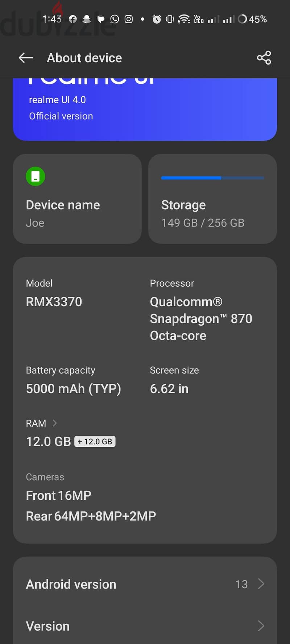The image size is (290, 644).
Task: Tap the storage usage progress bar
Action: [213, 178]
